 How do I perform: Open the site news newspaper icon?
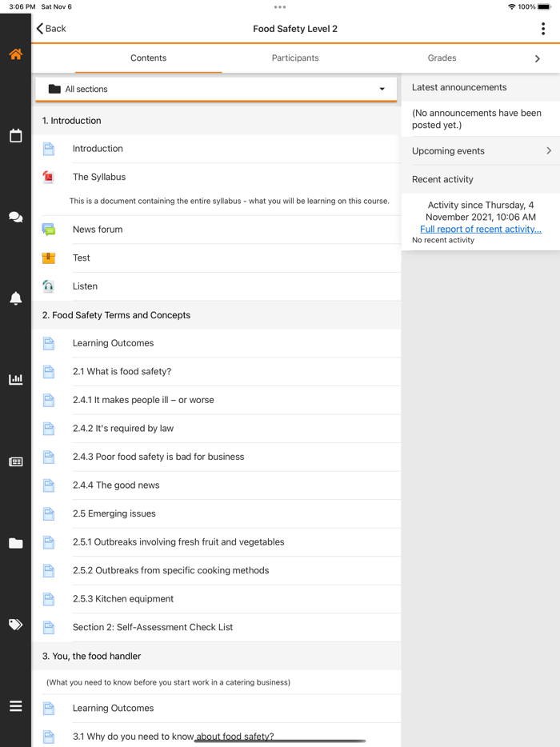[x=15, y=461]
